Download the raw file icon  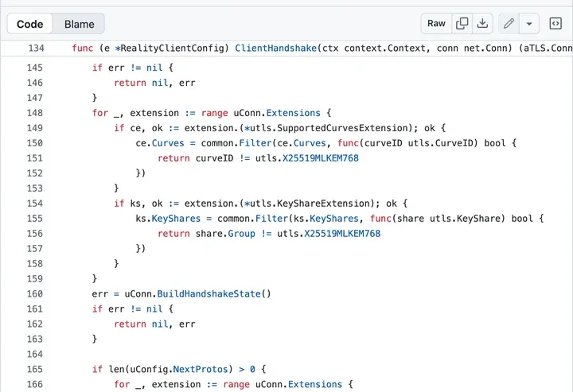(482, 23)
